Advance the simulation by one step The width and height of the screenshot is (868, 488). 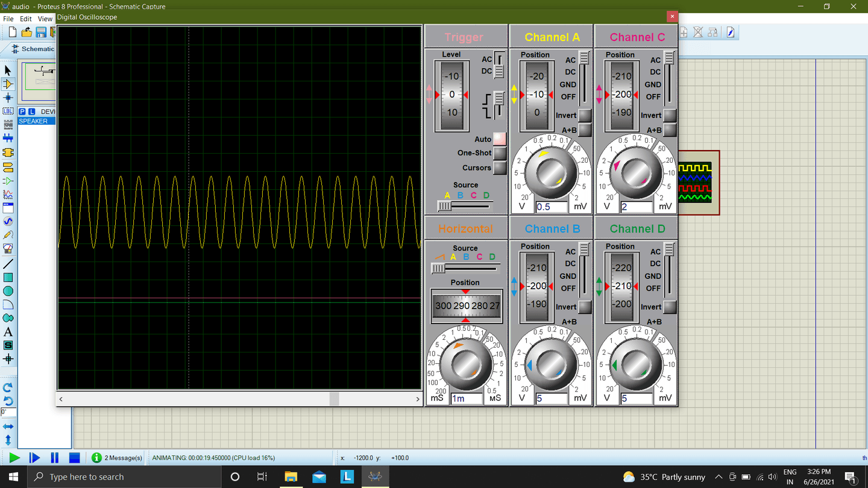[x=34, y=458]
